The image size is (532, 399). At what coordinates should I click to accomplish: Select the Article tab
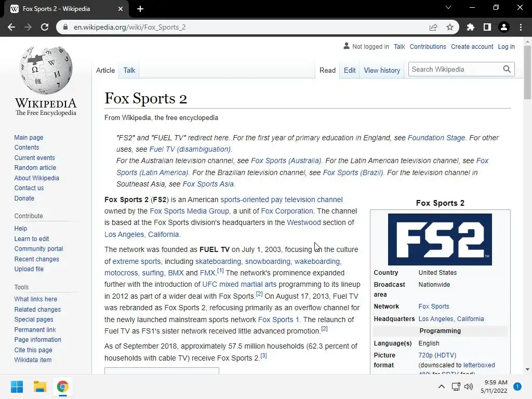105,70
